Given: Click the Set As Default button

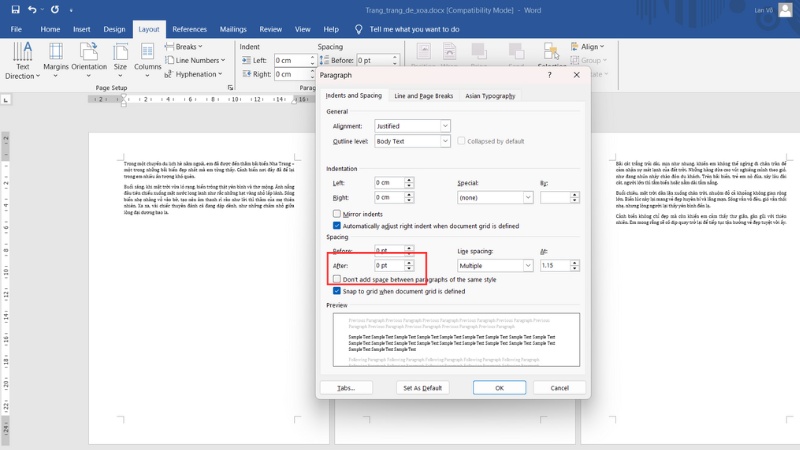Looking at the screenshot, I should [x=423, y=387].
